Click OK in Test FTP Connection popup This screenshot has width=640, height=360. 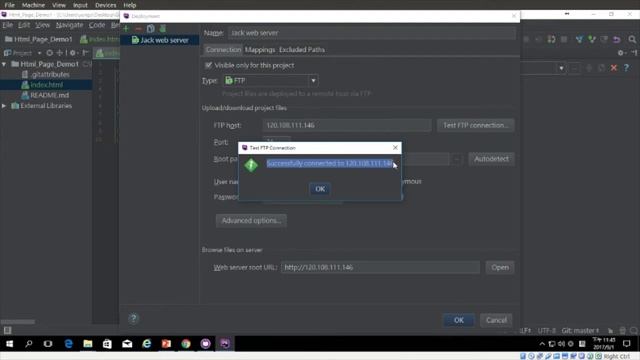pos(320,189)
